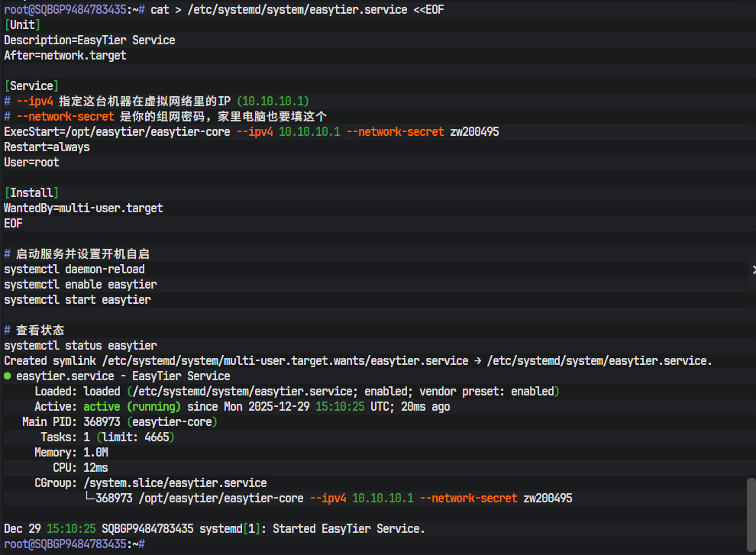Click the '[Install]' section header

31,193
